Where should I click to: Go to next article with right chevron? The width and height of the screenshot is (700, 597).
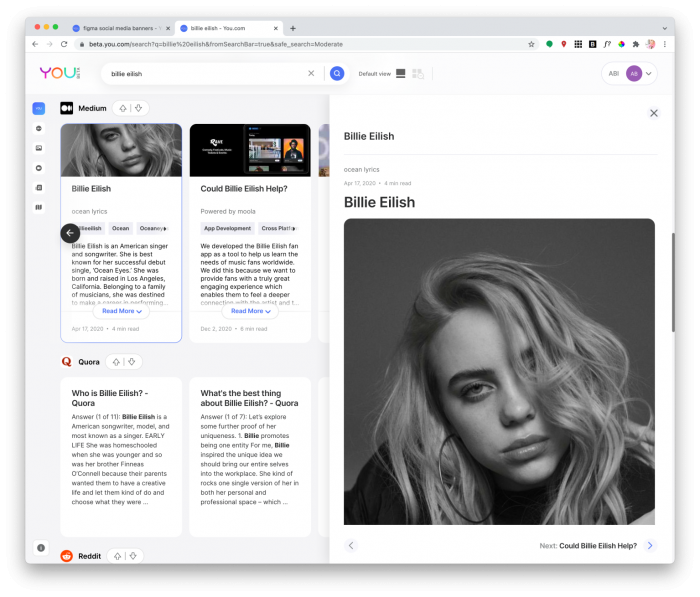pyautogui.click(x=650, y=545)
